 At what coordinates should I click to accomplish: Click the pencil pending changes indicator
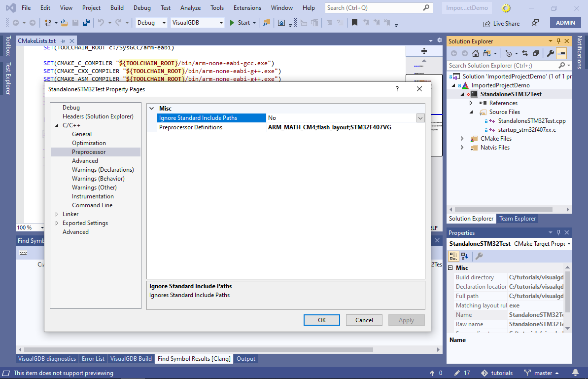pos(462,373)
